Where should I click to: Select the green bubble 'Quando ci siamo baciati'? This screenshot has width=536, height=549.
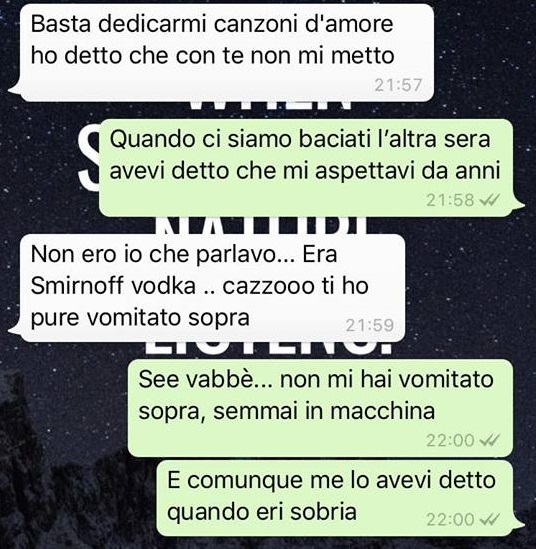click(306, 168)
